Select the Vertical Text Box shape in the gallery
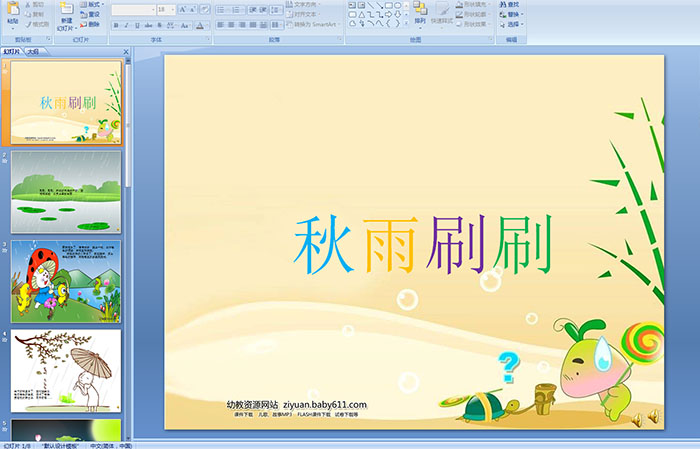Screen dimensions: 700x449 coord(361,5)
